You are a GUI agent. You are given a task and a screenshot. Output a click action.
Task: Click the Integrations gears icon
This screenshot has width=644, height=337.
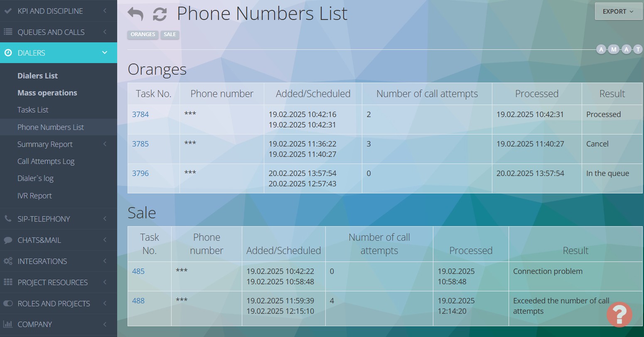(8, 261)
